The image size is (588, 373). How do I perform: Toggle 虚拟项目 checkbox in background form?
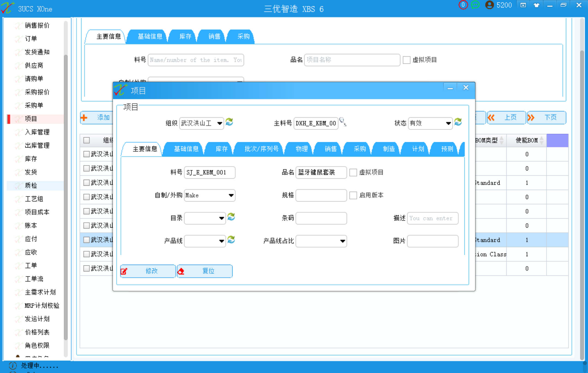[407, 60]
